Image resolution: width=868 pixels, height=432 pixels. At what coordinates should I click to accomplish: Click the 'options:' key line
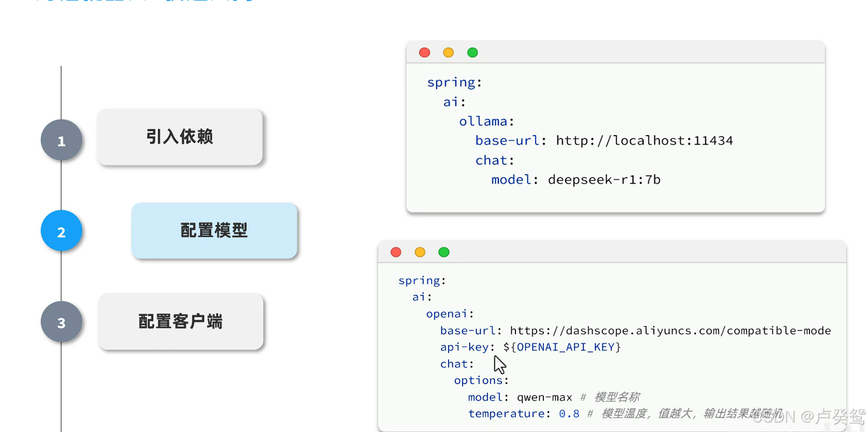[481, 381]
